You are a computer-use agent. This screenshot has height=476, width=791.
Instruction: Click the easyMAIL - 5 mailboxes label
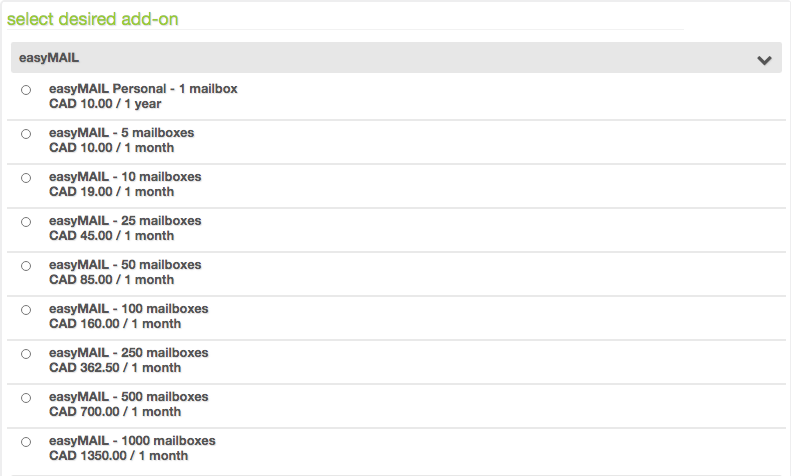(x=122, y=133)
